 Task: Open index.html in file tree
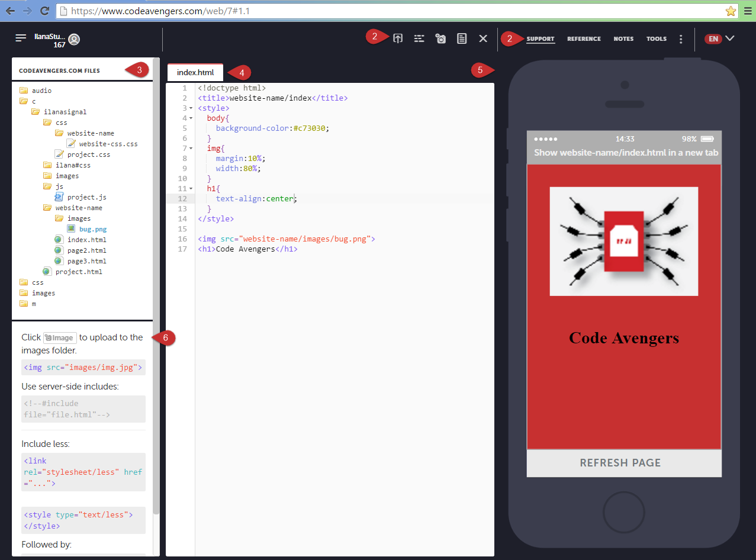pyautogui.click(x=87, y=240)
